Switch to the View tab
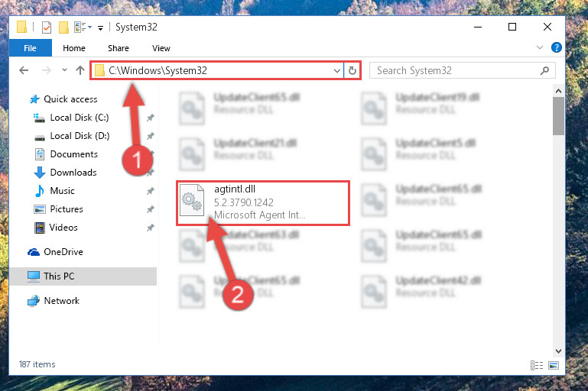Image resolution: width=588 pixels, height=391 pixels. coord(161,48)
